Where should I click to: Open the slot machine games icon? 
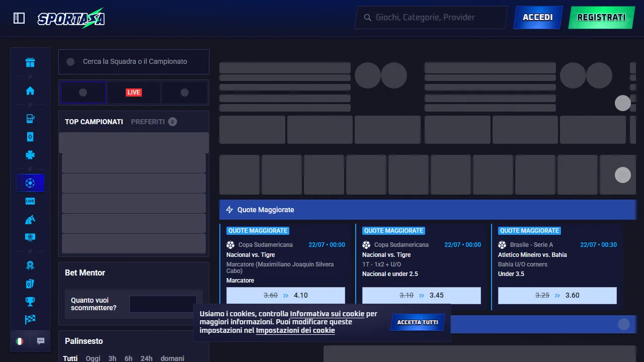tap(30, 119)
